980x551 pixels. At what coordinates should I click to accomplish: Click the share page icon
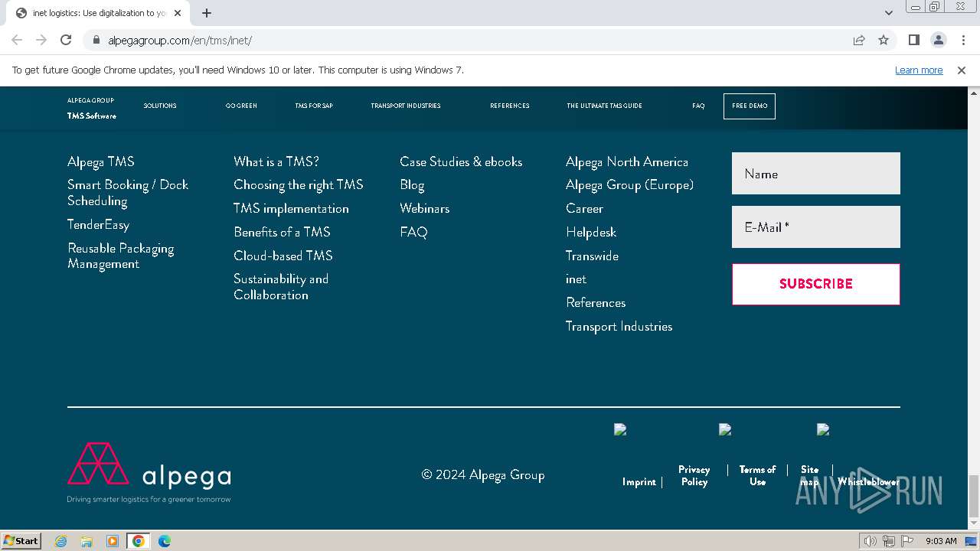859,40
